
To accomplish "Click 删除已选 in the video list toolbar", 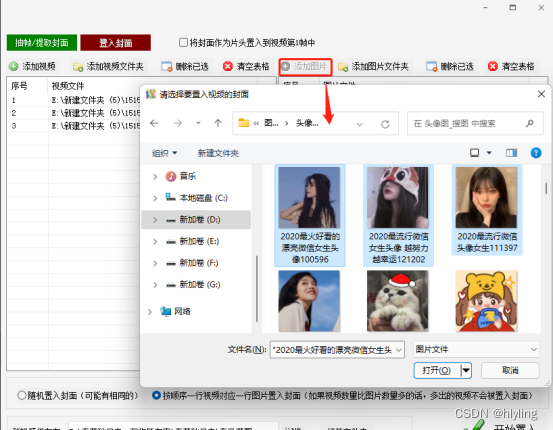I will click(x=185, y=66).
